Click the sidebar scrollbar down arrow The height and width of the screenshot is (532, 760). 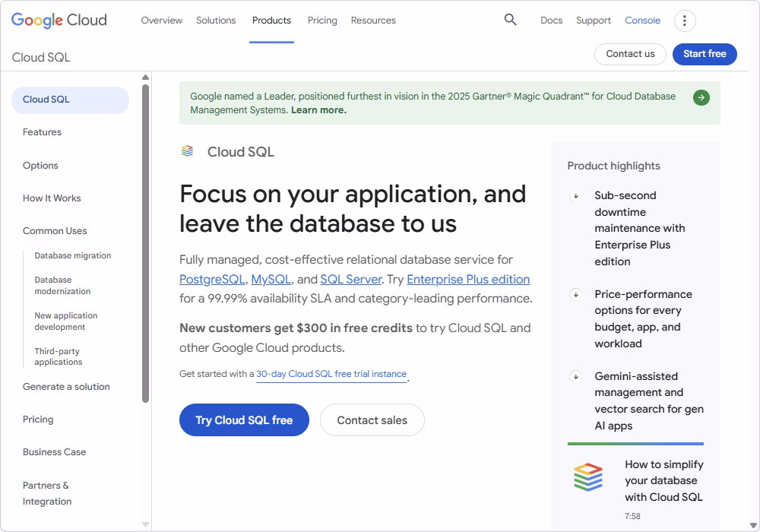[145, 524]
